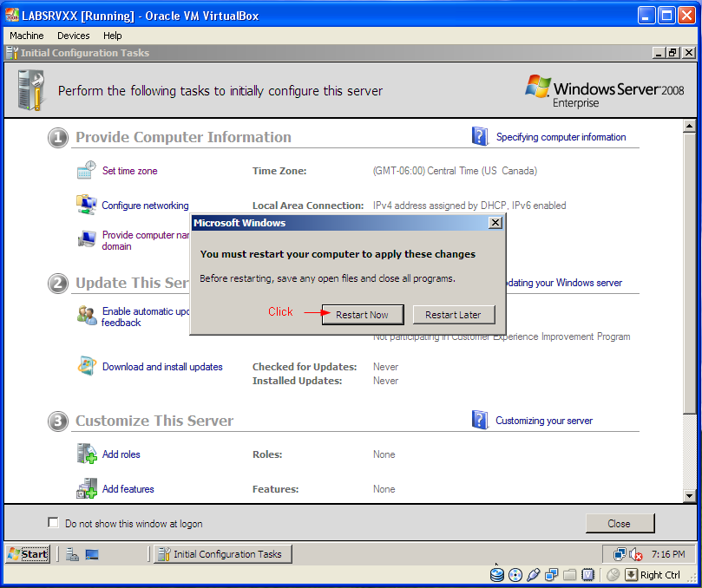Click the VirtualBox optical disk status icon
702x588 pixels.
pyautogui.click(x=515, y=575)
